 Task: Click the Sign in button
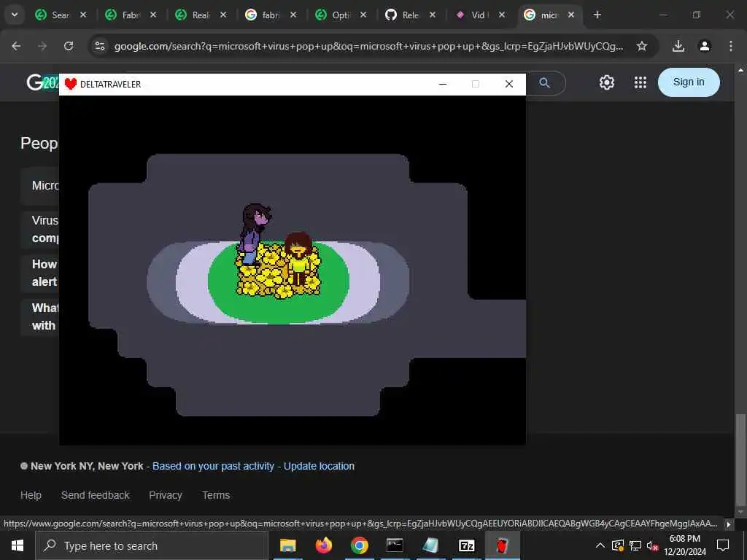pyautogui.click(x=689, y=82)
